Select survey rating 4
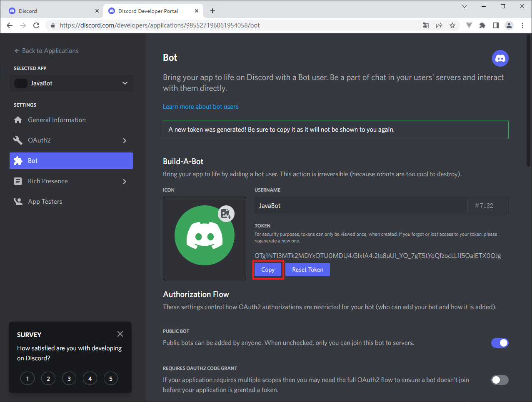 pos(90,379)
